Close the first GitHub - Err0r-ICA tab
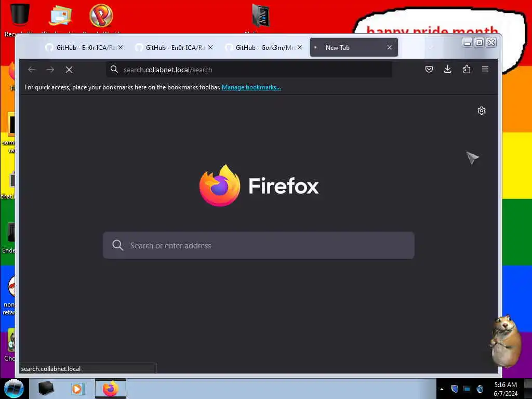 [x=121, y=47]
